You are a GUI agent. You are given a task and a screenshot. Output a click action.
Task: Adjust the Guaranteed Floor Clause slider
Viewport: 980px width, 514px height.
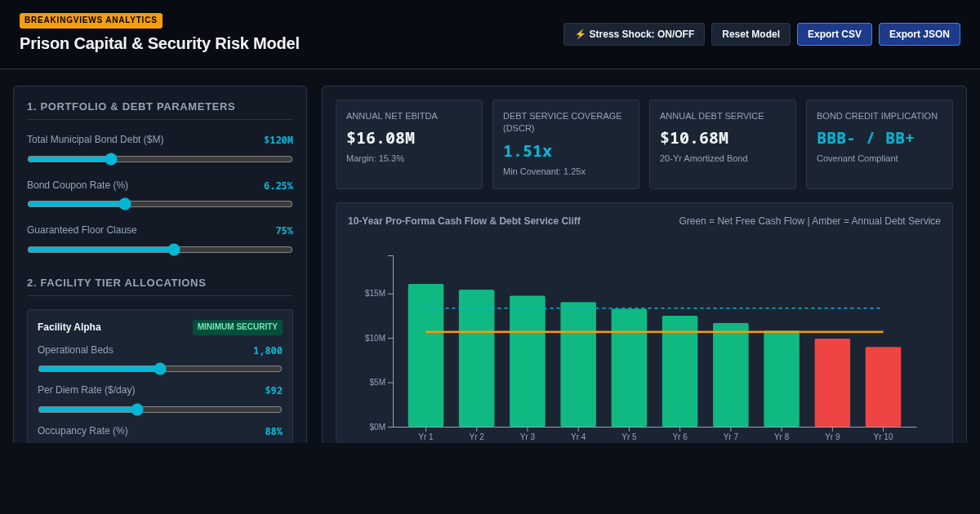[160, 250]
